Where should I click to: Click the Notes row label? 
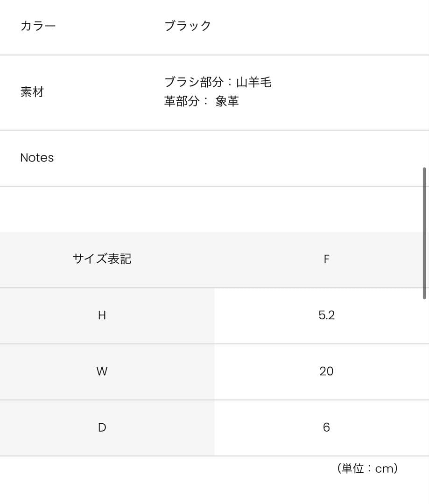click(x=37, y=158)
